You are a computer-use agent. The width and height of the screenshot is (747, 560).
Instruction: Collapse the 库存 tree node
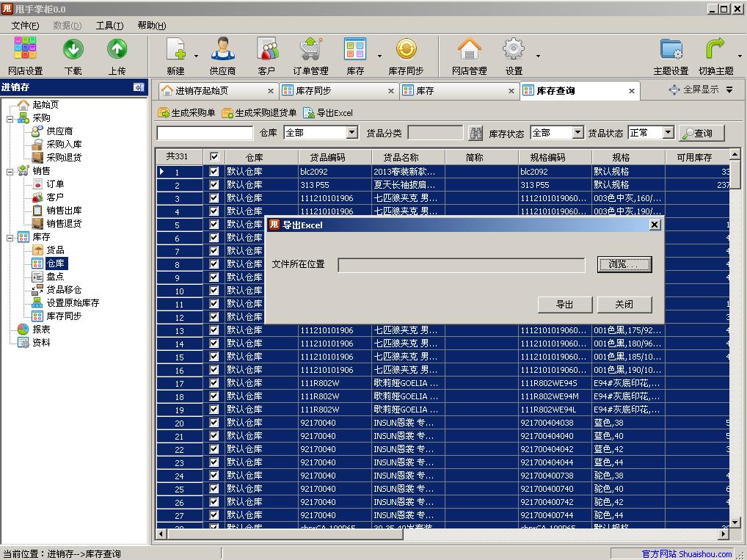[x=10, y=238]
